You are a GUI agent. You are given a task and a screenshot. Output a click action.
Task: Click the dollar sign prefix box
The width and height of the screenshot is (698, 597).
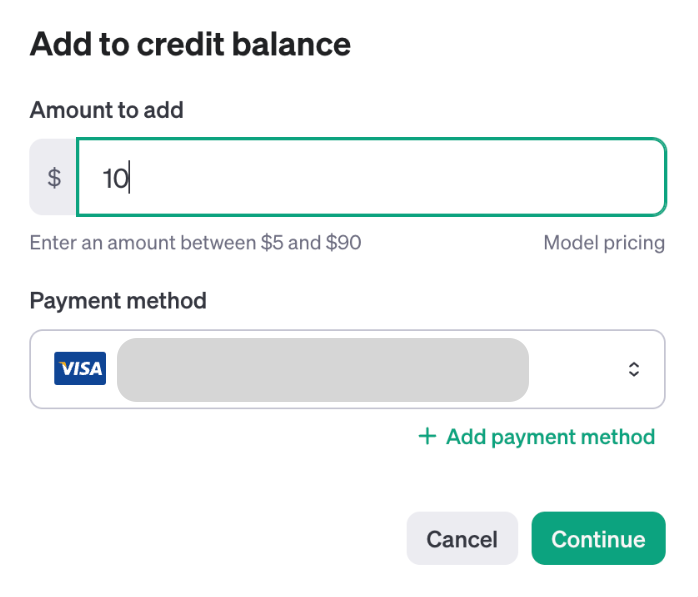click(54, 178)
